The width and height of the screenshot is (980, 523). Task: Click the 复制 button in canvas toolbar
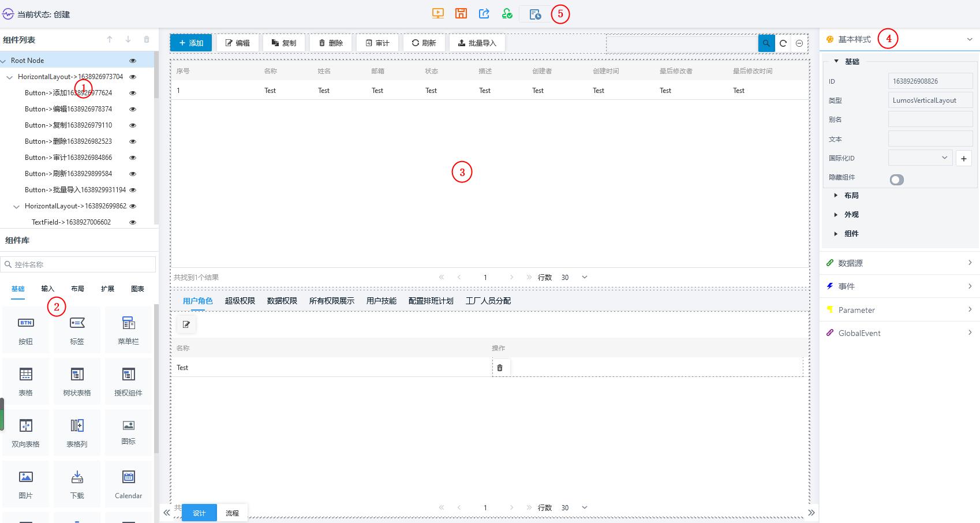[x=284, y=43]
